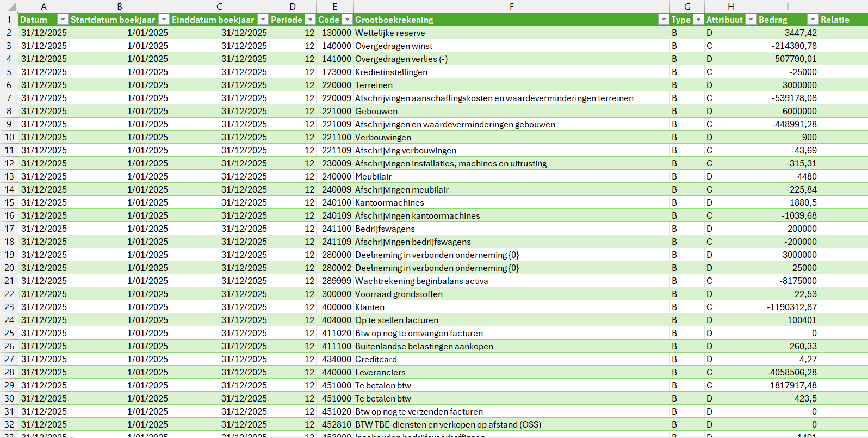
Task: Click 'Btw op nog te ontvangen facturen'
Action: click(x=511, y=333)
